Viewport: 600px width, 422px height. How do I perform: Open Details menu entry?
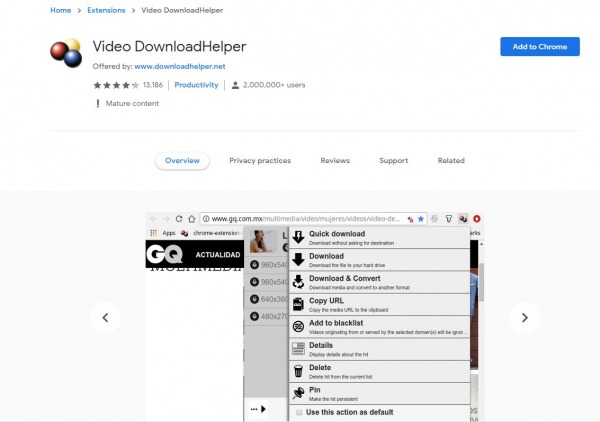pos(380,349)
